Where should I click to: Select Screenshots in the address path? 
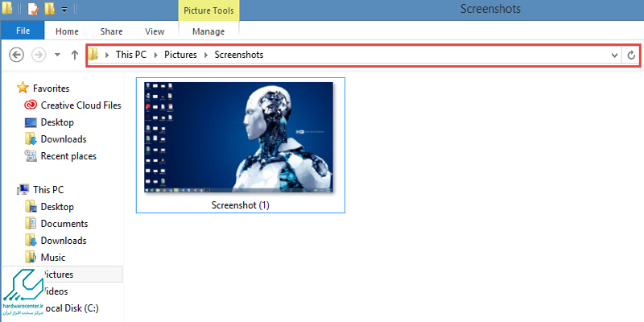pyautogui.click(x=239, y=55)
